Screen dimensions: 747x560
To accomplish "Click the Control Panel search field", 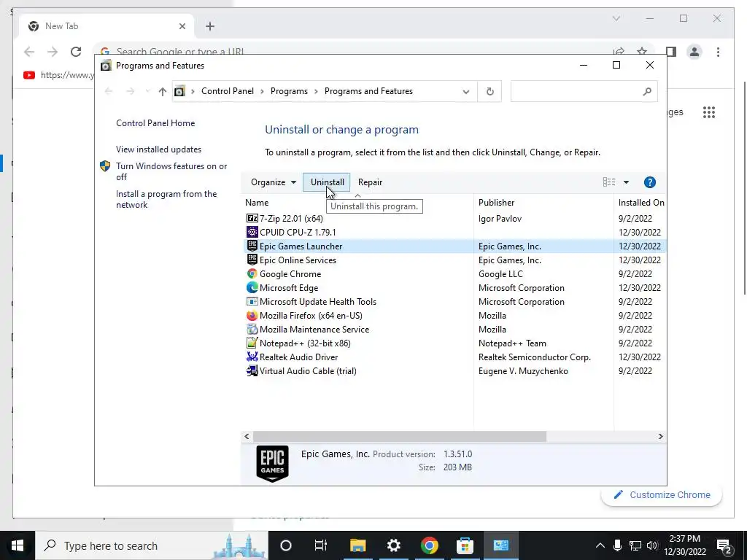I will 584,91.
